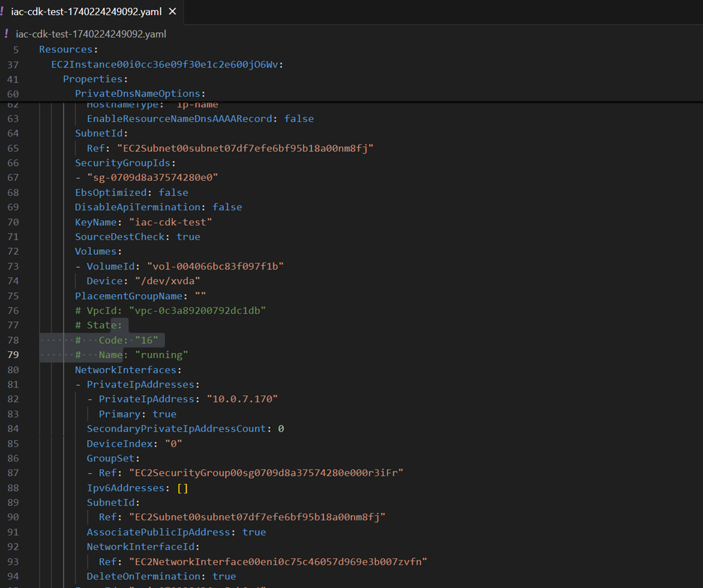Click Volumes key

(95, 251)
